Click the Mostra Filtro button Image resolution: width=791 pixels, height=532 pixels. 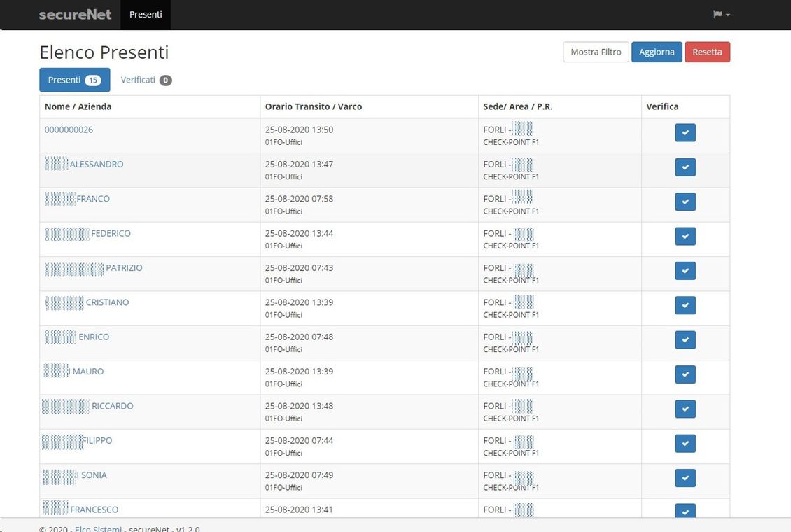[596, 52]
